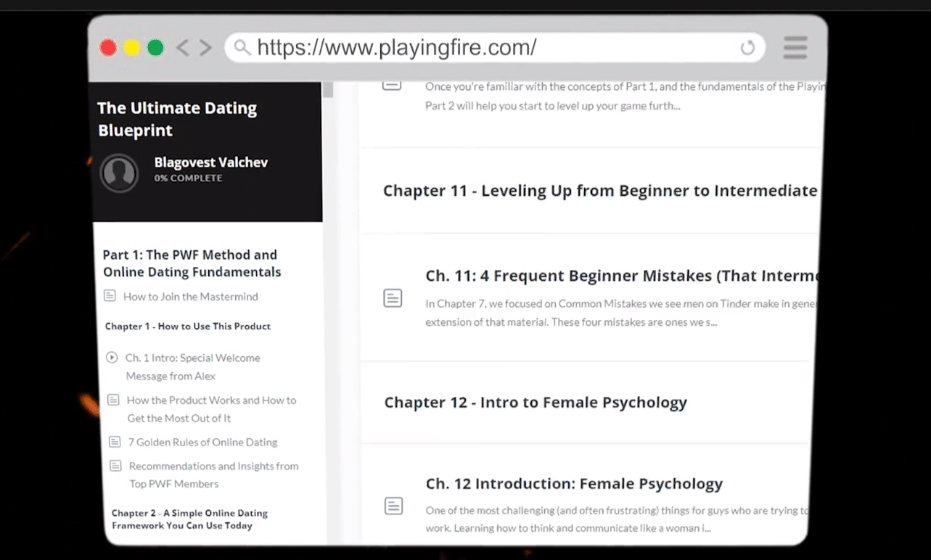Open Ch. 12 Introduction: Female Psychology lesson
The height and width of the screenshot is (560, 931).
tap(574, 484)
